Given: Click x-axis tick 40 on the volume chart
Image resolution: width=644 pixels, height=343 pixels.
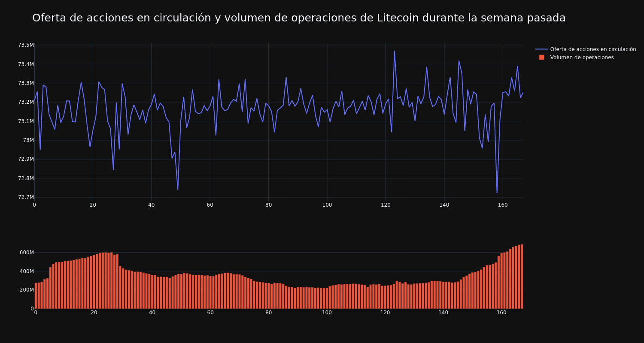Looking at the screenshot, I should click(x=152, y=313).
